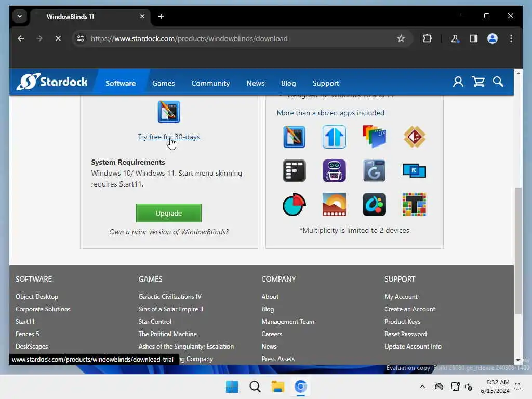The image size is (532, 399).
Task: Select the purple robot app icon
Action: 334,170
